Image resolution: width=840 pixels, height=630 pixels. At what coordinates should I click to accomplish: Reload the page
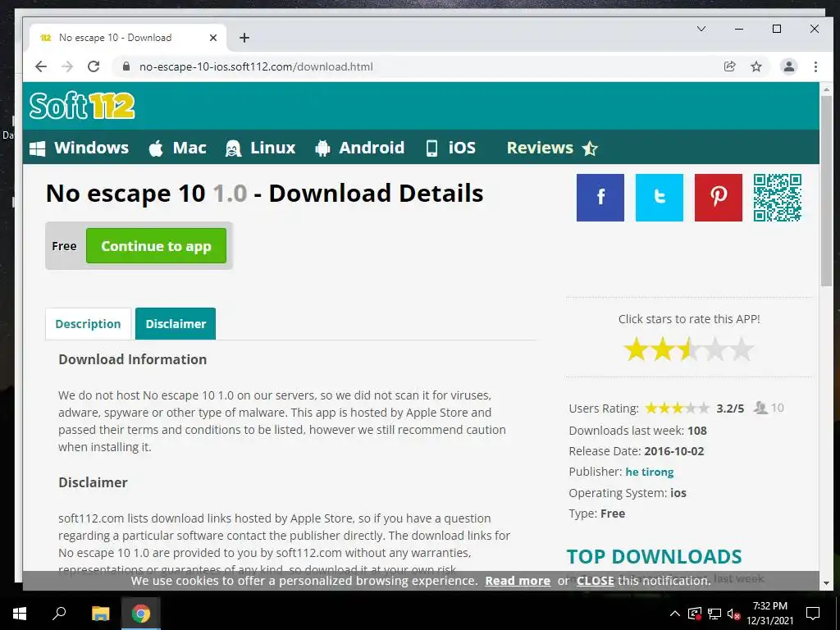pos(94,66)
